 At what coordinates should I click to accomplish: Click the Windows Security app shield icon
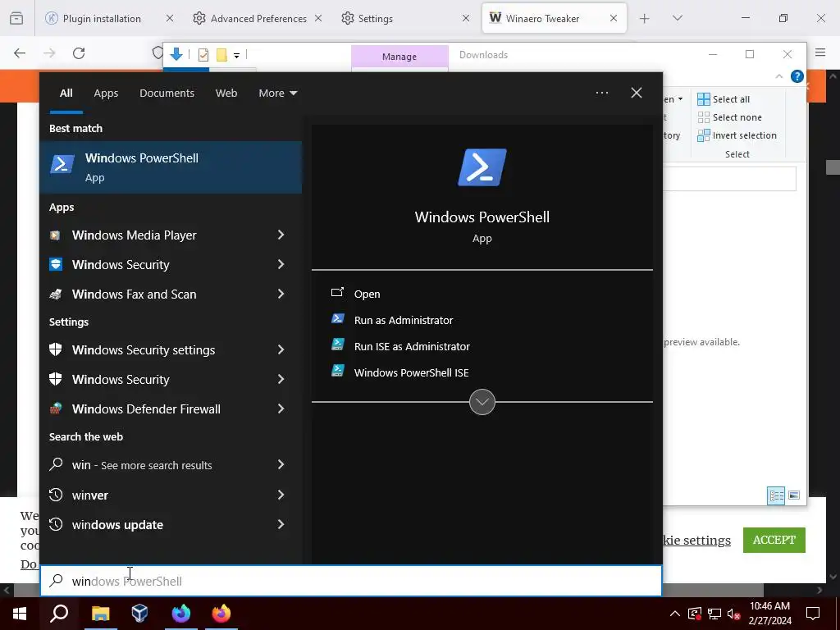(x=56, y=264)
